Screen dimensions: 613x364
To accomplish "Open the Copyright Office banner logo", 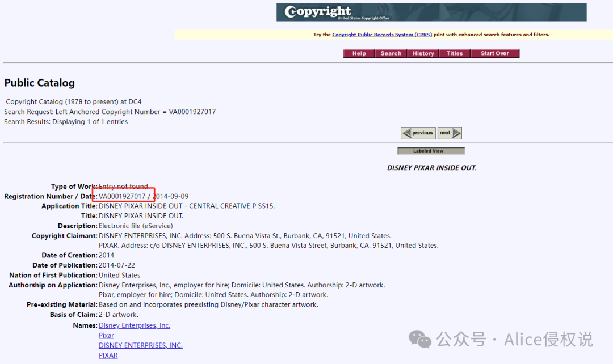I will pos(431,12).
